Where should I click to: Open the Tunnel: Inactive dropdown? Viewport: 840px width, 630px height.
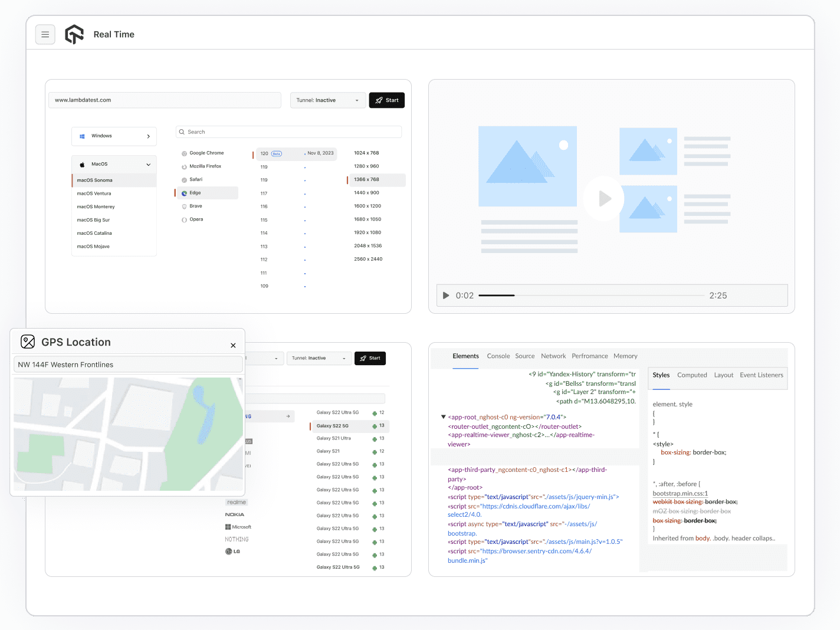click(327, 100)
